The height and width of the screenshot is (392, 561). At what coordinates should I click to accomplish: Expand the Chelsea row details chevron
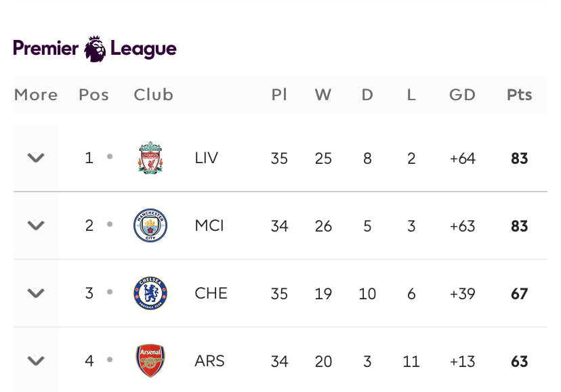36,293
